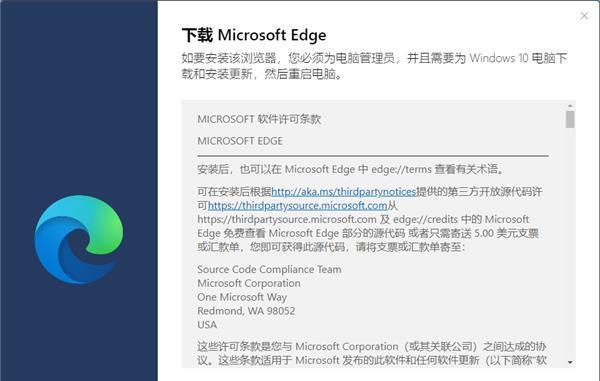Click the "MICROSOFT EDGE" heading in license
The image size is (600, 381).
pos(240,141)
